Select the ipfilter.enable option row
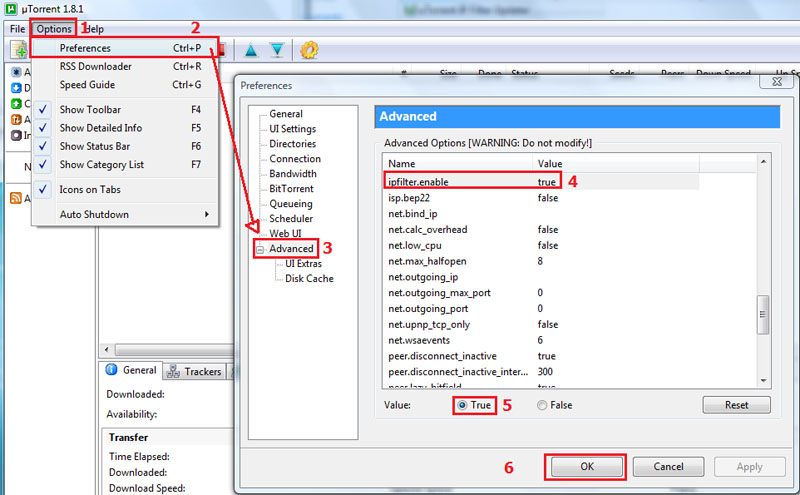This screenshot has height=495, width=800. pos(541,182)
